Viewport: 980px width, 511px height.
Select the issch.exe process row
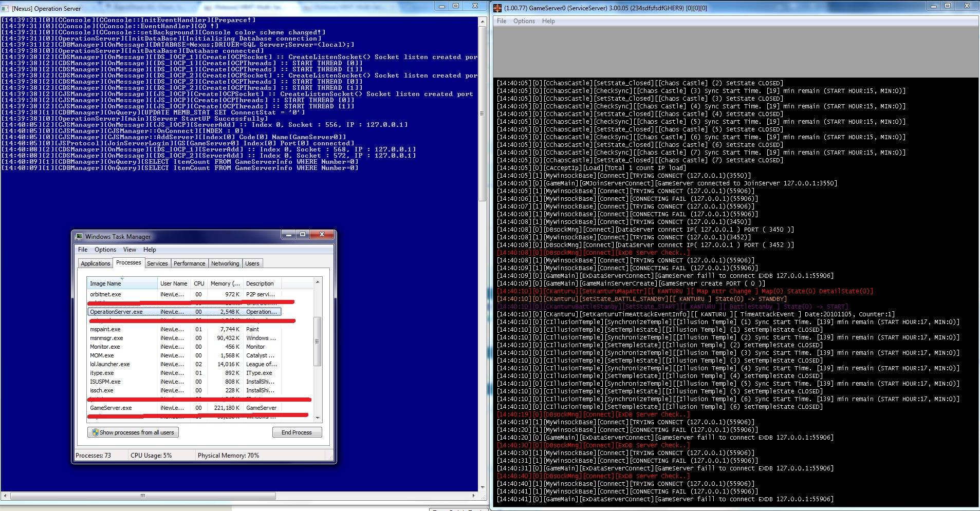pyautogui.click(x=184, y=390)
